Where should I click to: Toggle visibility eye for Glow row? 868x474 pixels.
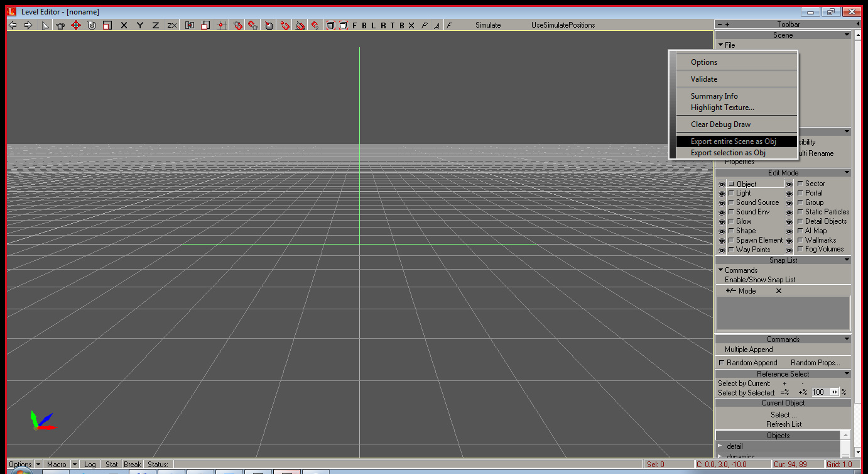tap(722, 222)
